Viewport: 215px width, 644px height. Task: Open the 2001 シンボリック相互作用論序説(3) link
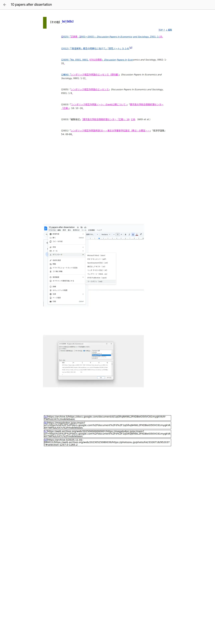(110, 131)
